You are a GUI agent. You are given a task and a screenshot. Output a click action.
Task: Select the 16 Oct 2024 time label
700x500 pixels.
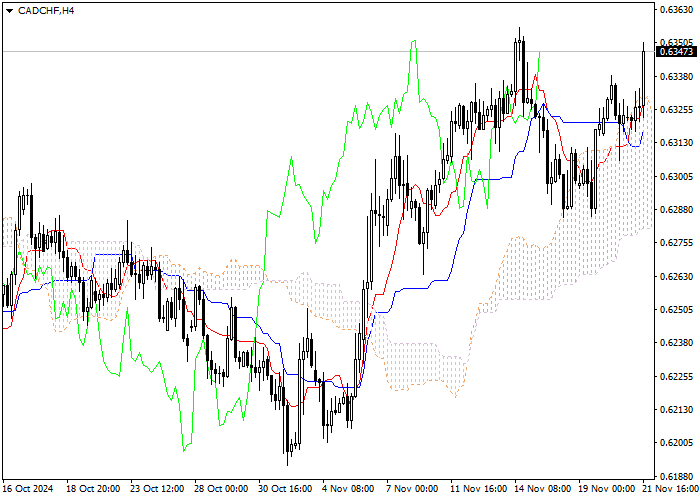[x=29, y=489]
